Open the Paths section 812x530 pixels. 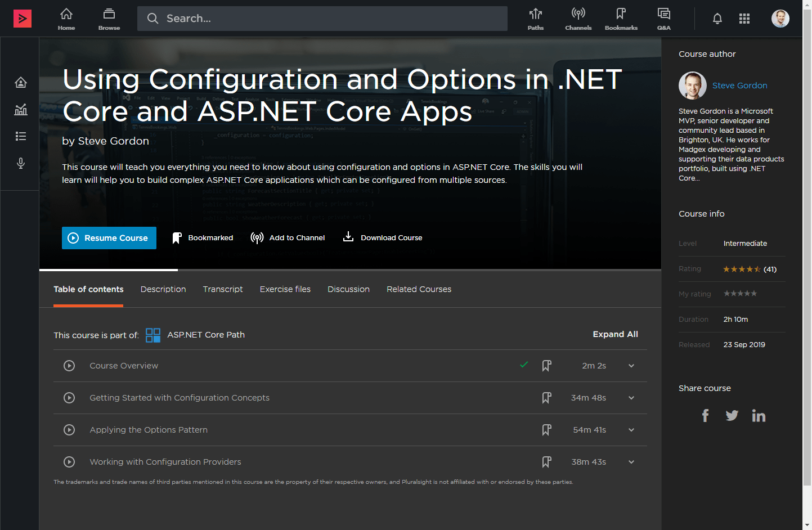coord(535,18)
